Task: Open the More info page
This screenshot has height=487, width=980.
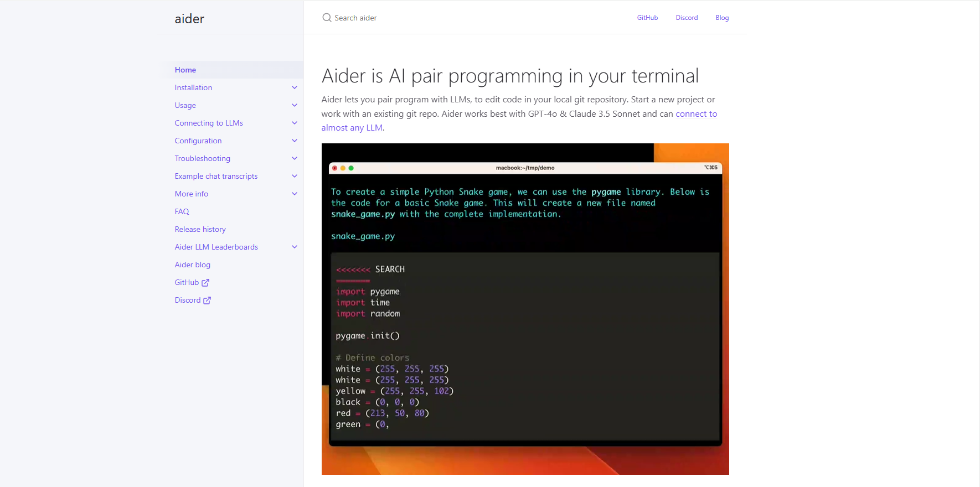Action: 192,194
